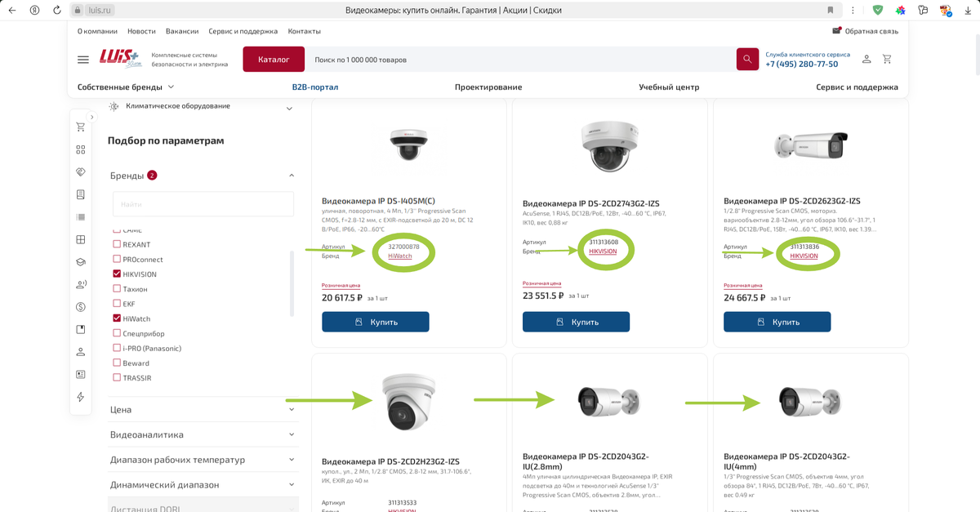Open the shopping cart icon in header
The height and width of the screenshot is (512, 980).
(888, 60)
